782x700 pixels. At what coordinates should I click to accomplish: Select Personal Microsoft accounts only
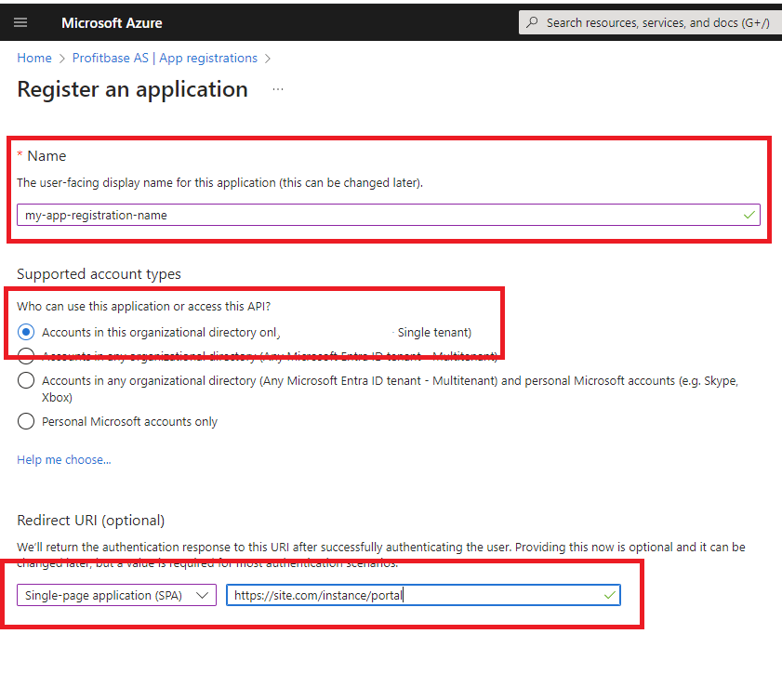pos(26,422)
